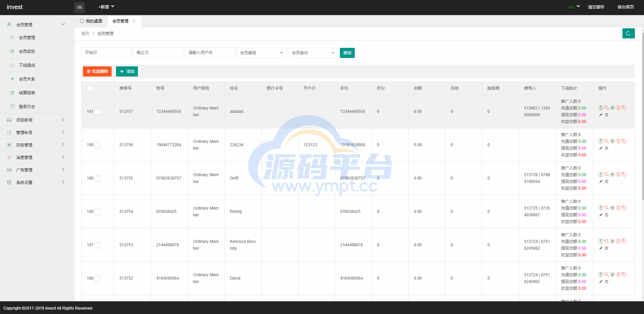Check the checkbox for row 188
The height and width of the screenshot is (314, 644).
click(x=97, y=212)
